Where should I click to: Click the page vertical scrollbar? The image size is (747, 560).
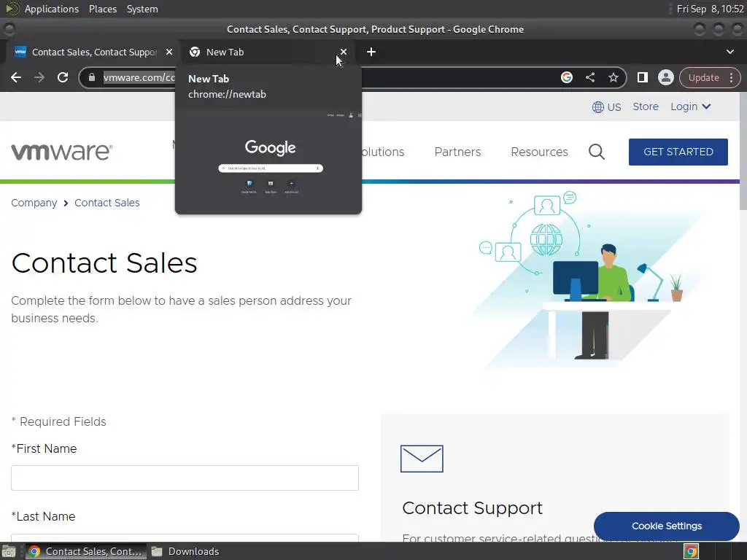(743, 150)
